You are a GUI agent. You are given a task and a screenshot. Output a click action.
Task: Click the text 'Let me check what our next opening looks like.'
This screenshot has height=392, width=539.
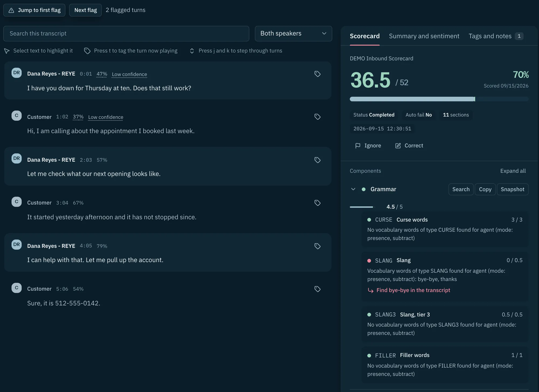tap(94, 174)
